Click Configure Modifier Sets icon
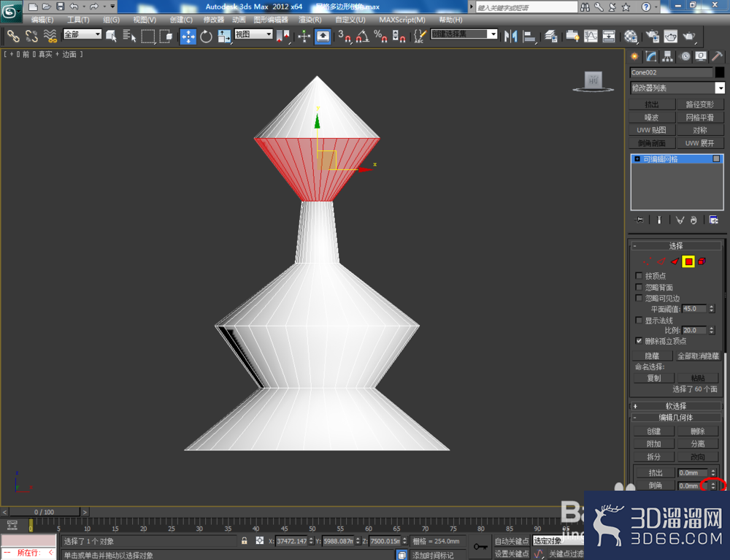The height and width of the screenshot is (560, 730). [x=713, y=220]
